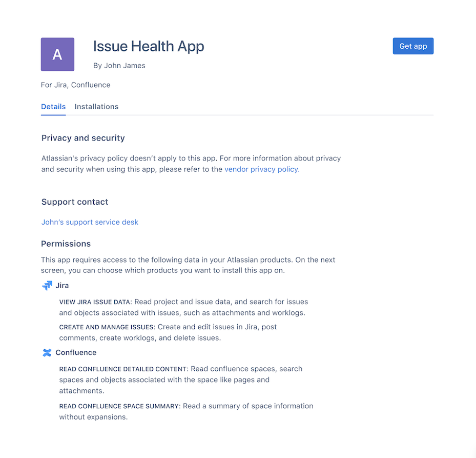
Task: Click the Jira icon beside the Jira heading
Action: 47,285
